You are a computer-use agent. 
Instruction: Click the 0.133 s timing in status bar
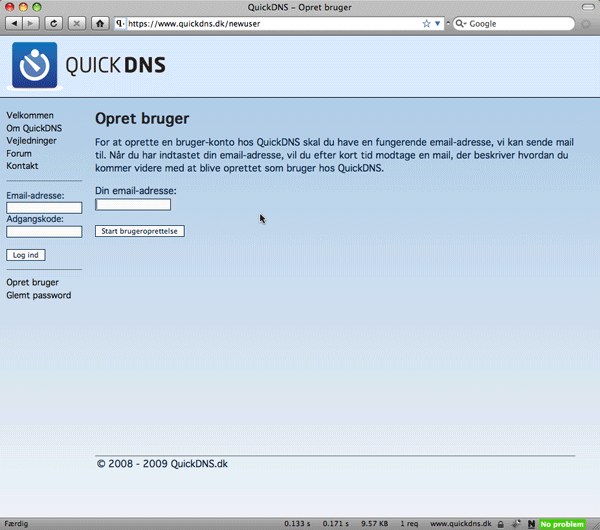click(x=297, y=524)
